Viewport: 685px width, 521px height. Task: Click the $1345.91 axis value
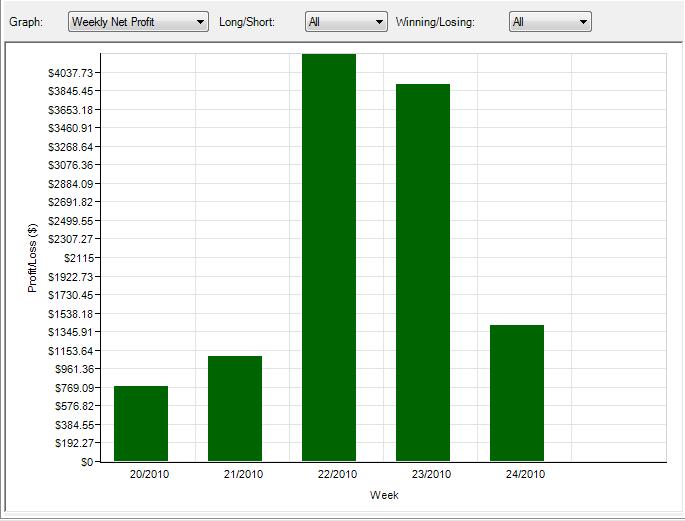(x=71, y=332)
